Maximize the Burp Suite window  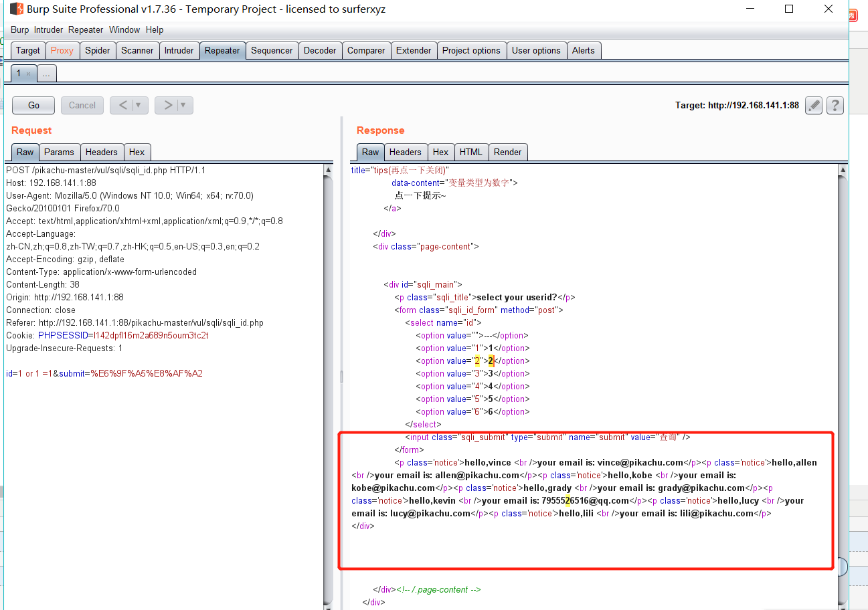pos(789,9)
